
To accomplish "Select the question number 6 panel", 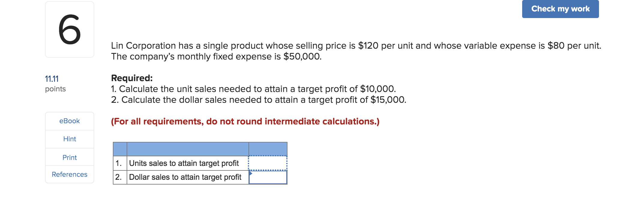I will pos(69,29).
